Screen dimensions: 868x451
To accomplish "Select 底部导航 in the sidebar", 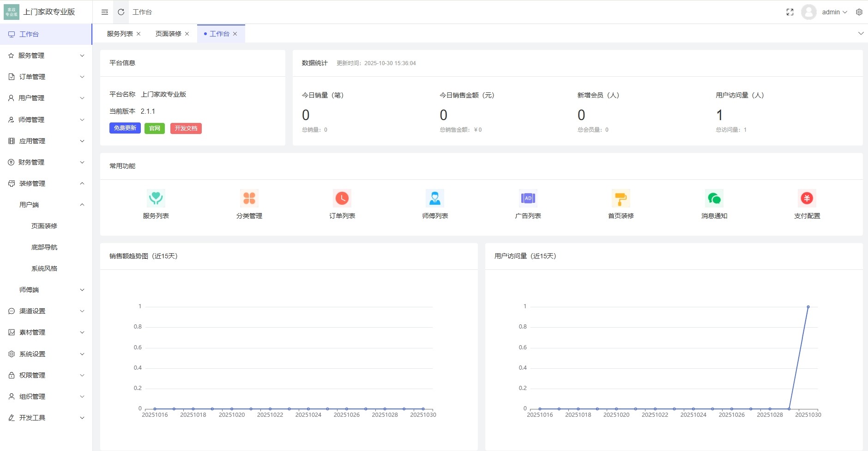I will coord(44,247).
